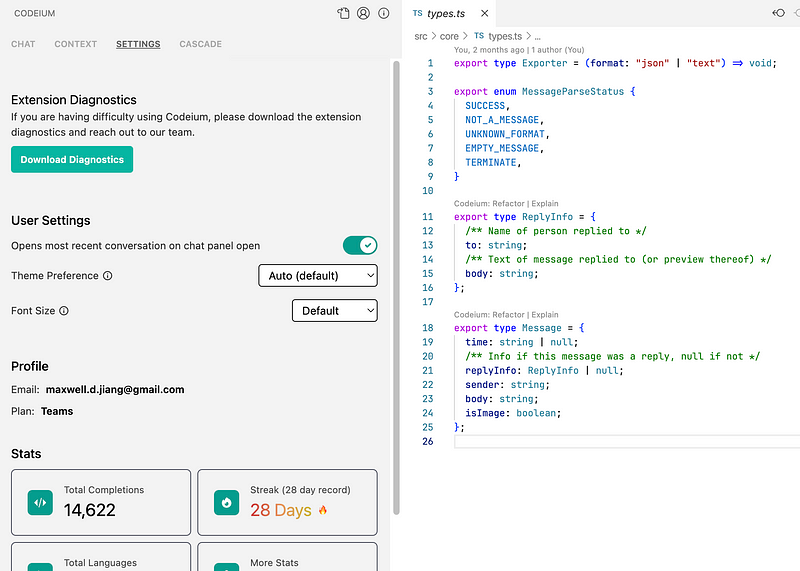Click the git blame annotation above line 1
The height and width of the screenshot is (571, 800).
coord(519,50)
